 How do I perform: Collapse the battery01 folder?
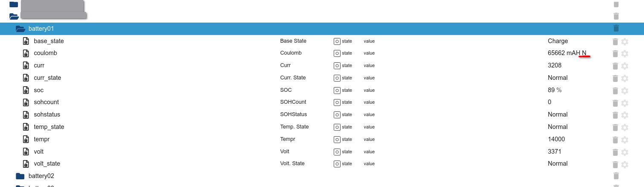(x=20, y=29)
